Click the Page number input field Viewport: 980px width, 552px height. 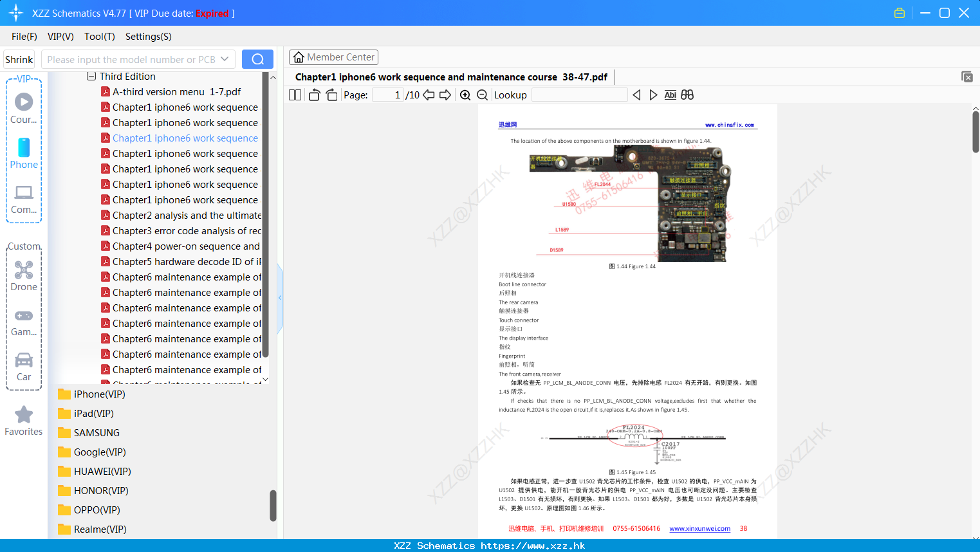click(x=388, y=95)
